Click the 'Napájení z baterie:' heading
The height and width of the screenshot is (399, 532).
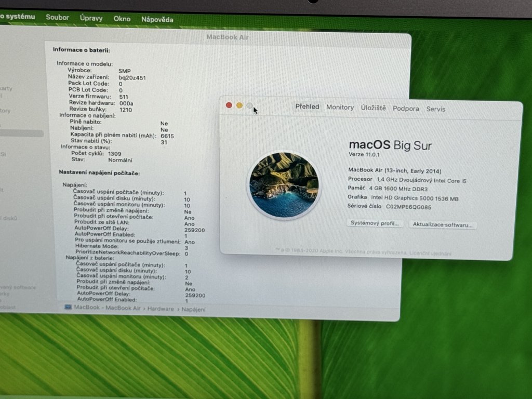tap(90, 258)
